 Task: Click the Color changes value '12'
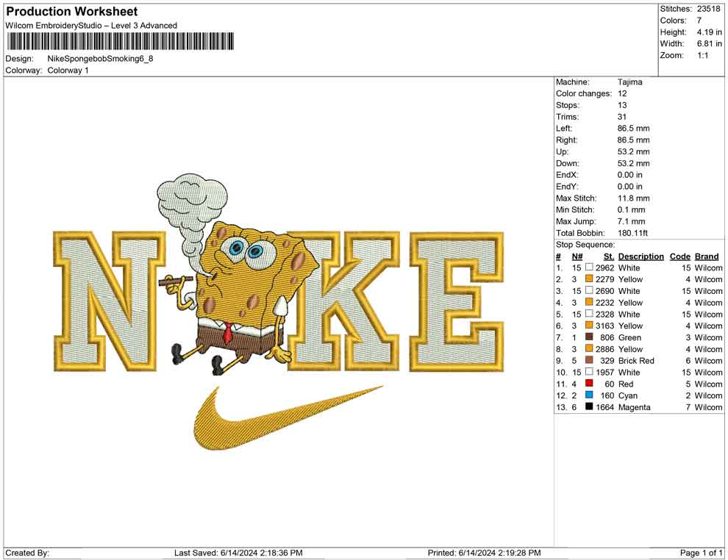tap(622, 93)
